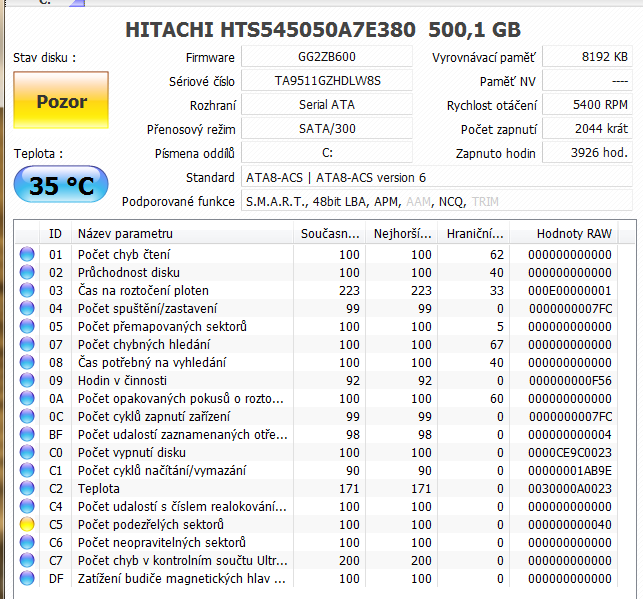Click the power-on hours field 3926 hod.
The width and height of the screenshot is (643, 599).
(587, 153)
